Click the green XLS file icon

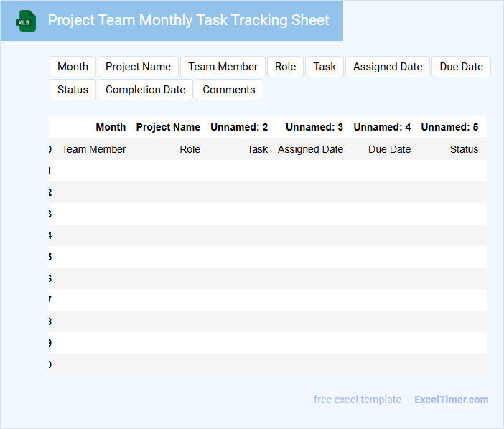tap(27, 21)
